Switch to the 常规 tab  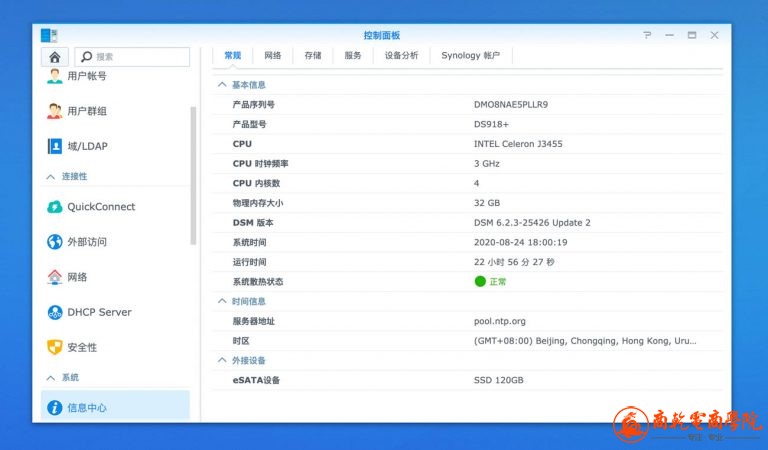(x=233, y=55)
